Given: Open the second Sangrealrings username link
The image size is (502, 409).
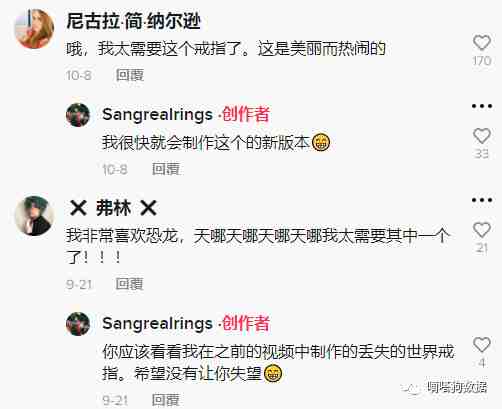Looking at the screenshot, I should tap(157, 324).
